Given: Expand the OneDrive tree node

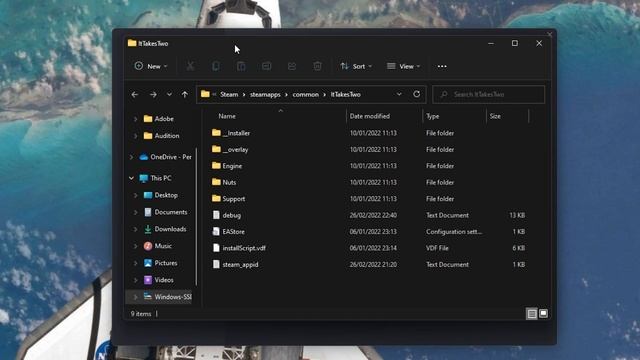Looking at the screenshot, I should [131, 157].
